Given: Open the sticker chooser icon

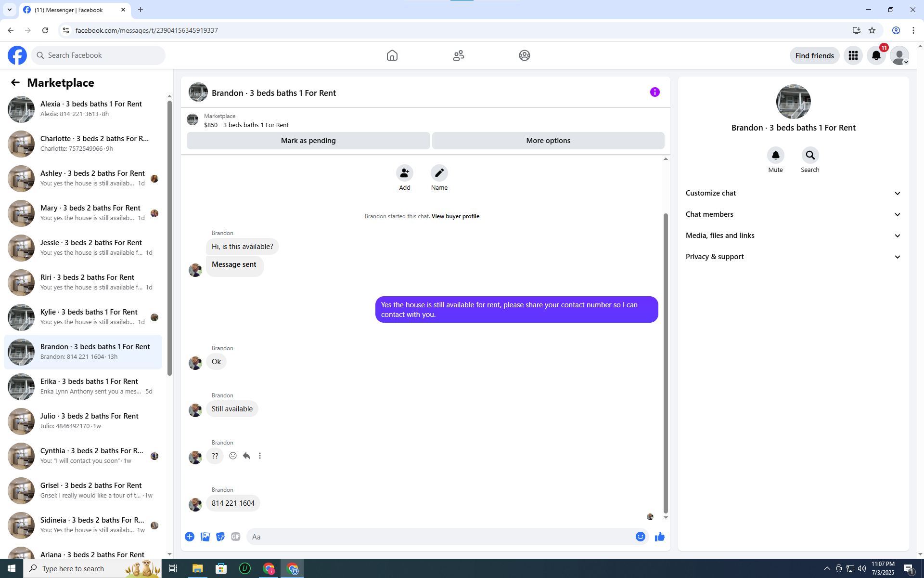Looking at the screenshot, I should (220, 537).
